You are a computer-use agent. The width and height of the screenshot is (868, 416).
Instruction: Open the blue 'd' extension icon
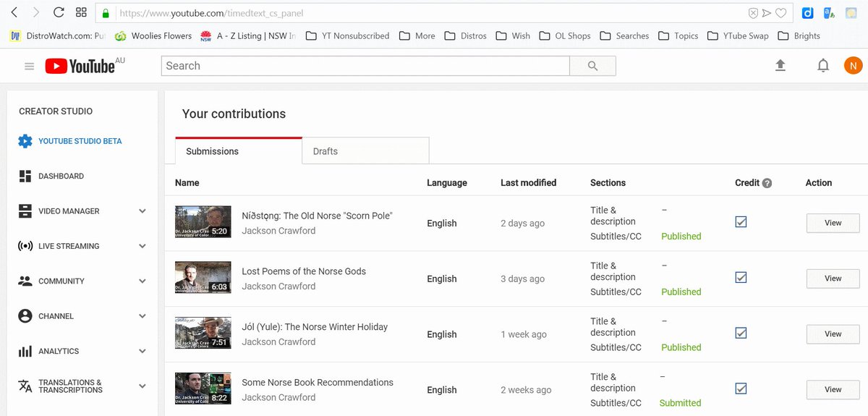tap(808, 13)
